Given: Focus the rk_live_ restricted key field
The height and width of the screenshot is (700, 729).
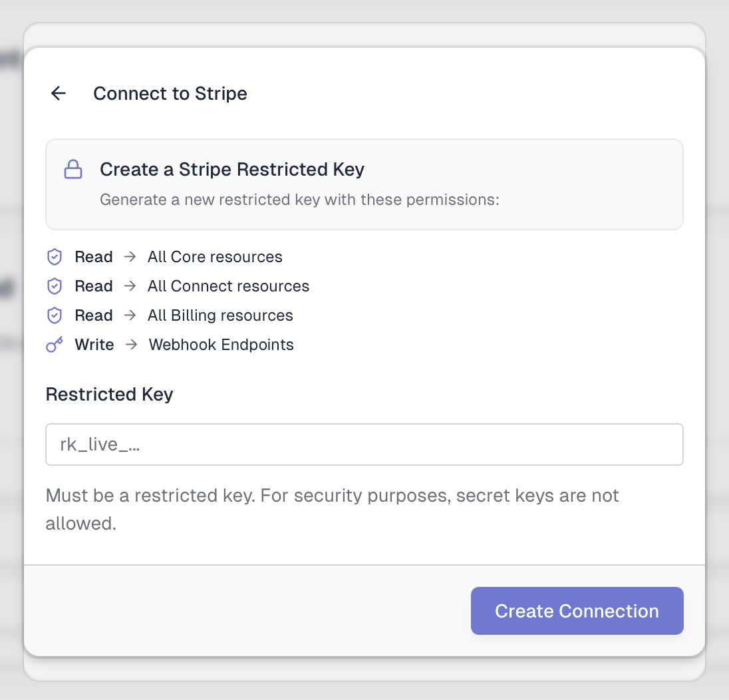Looking at the screenshot, I should click(x=364, y=444).
